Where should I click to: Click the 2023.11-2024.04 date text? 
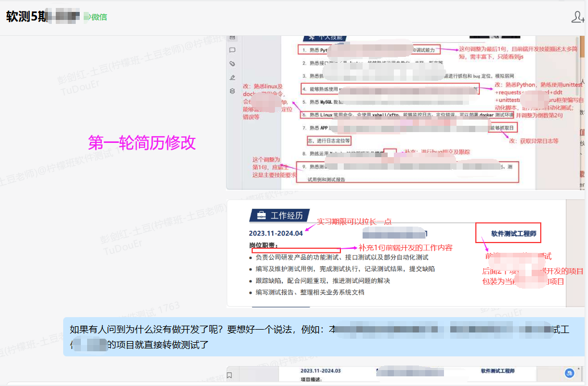(276, 233)
